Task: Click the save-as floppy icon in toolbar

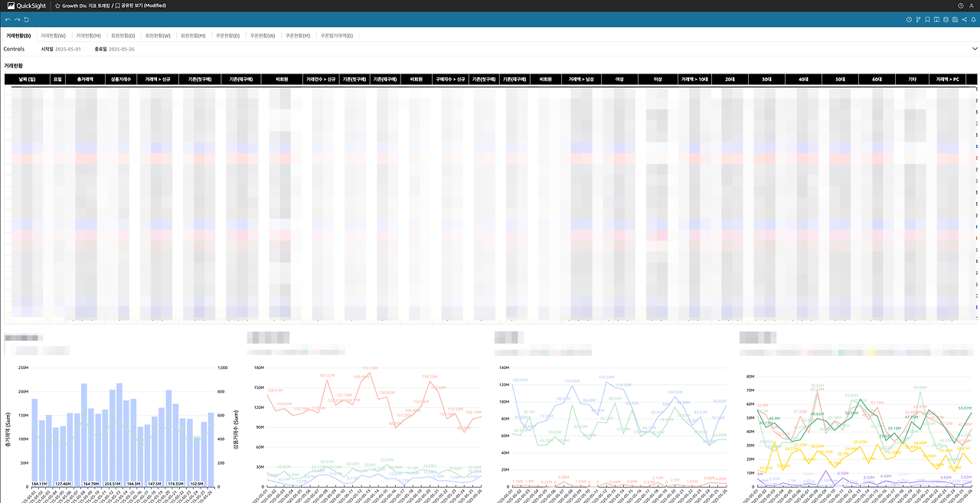Action: (x=955, y=19)
